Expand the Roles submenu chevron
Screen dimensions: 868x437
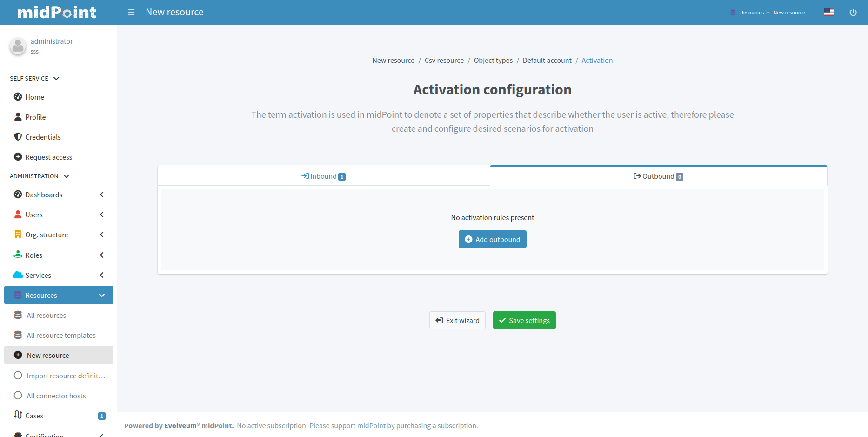[x=102, y=255]
